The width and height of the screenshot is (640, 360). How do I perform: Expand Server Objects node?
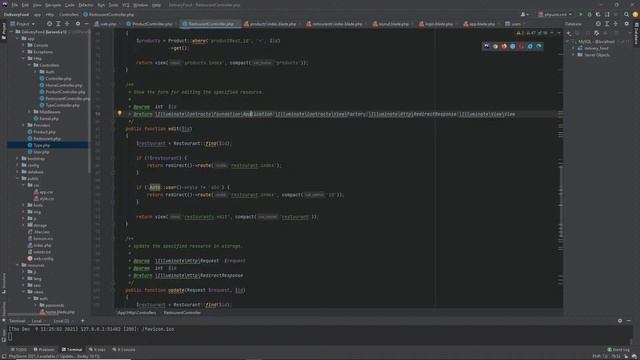574,55
